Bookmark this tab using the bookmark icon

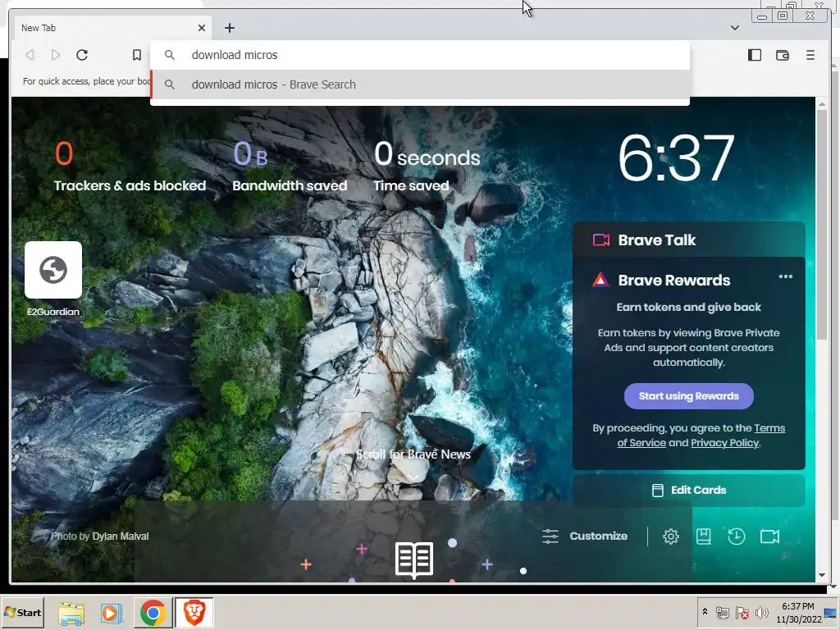click(137, 55)
